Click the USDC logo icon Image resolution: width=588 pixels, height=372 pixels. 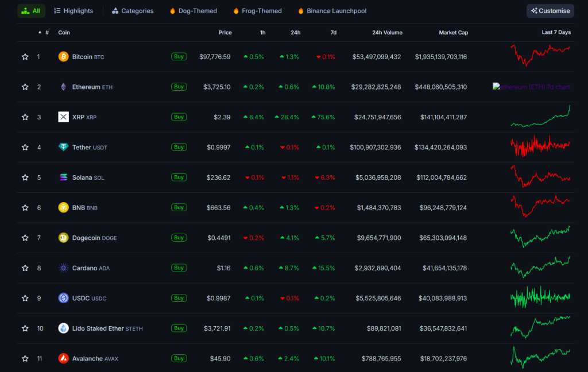click(63, 298)
